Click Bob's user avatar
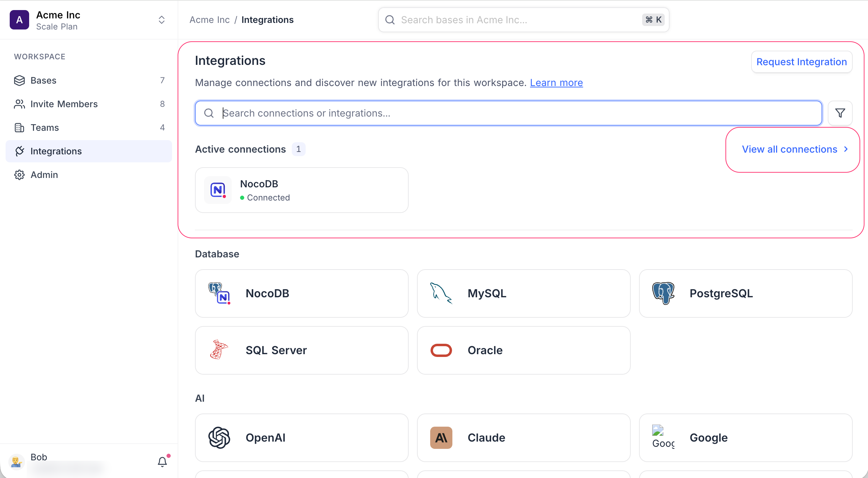Image resolution: width=868 pixels, height=478 pixels. coord(16,462)
